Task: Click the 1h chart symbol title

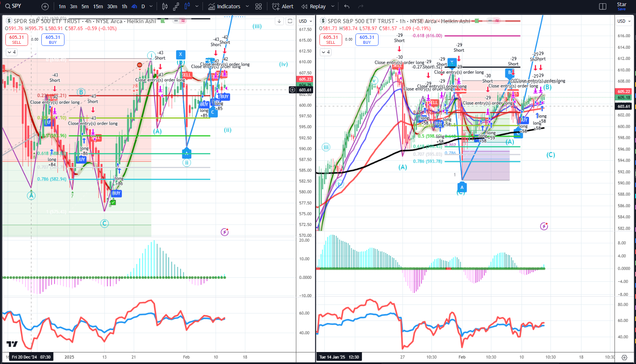Action: point(399,21)
